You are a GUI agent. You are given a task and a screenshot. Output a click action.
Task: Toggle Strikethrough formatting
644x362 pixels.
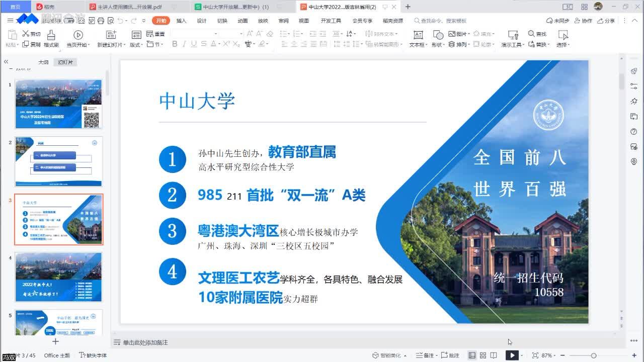203,44
